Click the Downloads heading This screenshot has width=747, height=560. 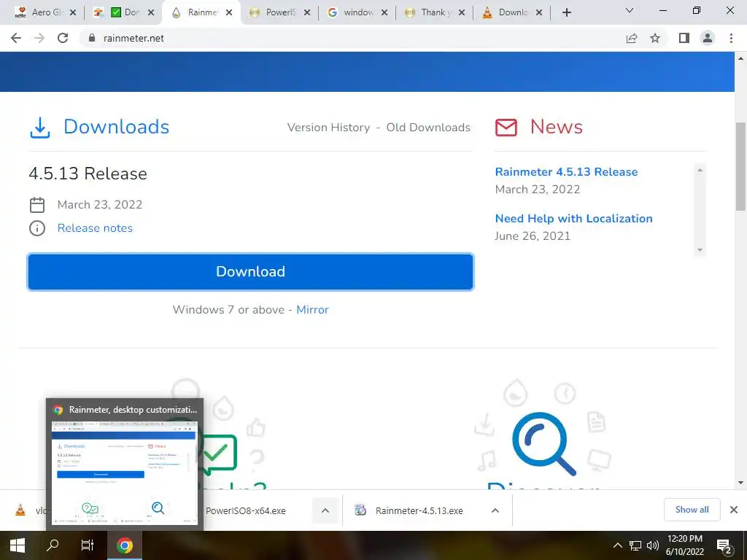tap(116, 127)
